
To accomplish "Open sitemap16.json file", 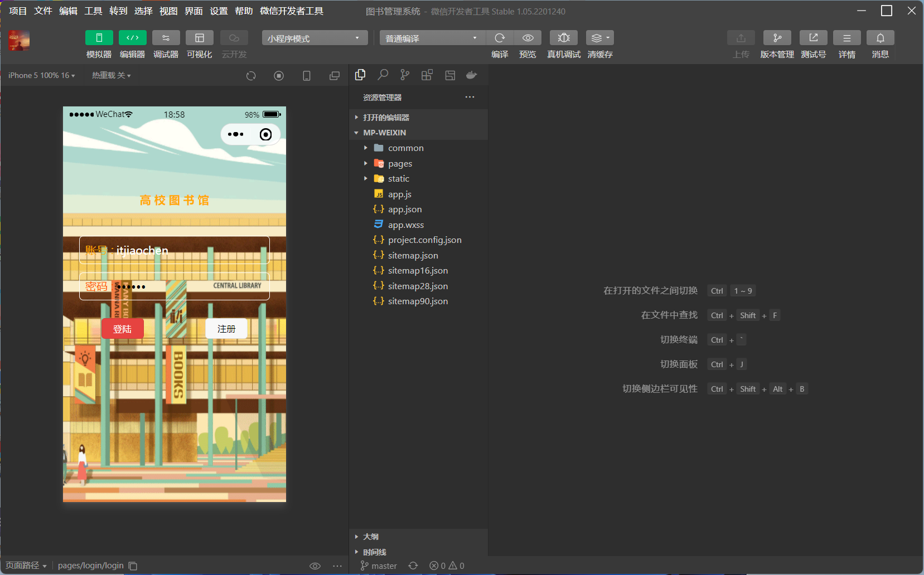I will pyautogui.click(x=418, y=270).
